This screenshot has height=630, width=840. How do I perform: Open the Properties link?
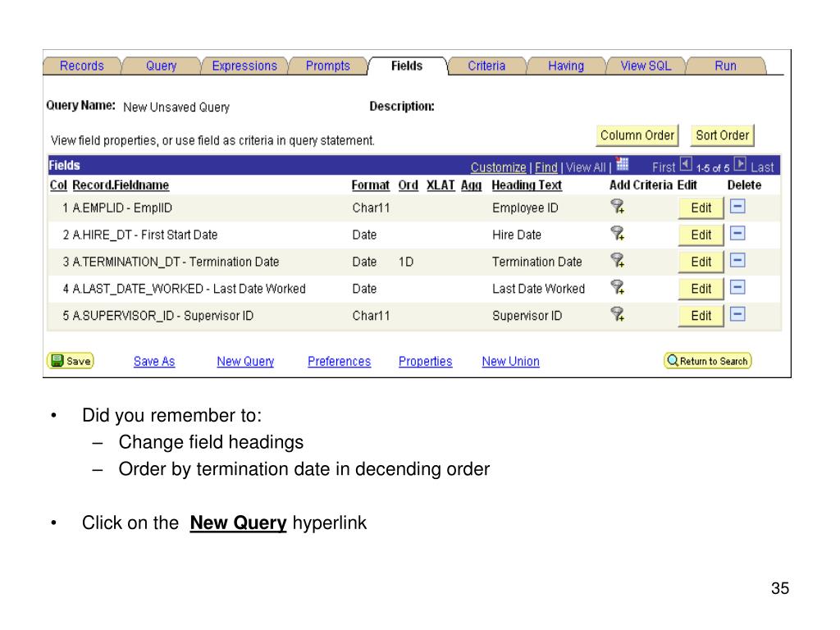pos(426,362)
